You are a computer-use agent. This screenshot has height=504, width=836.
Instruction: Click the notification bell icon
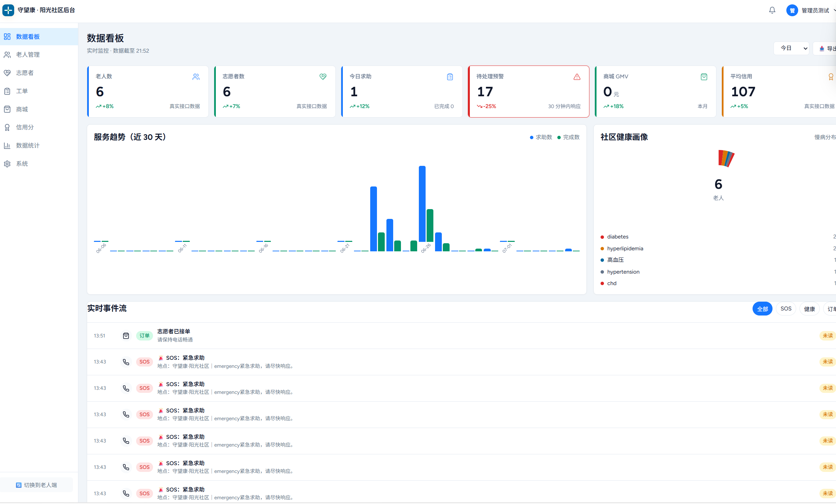pyautogui.click(x=772, y=10)
